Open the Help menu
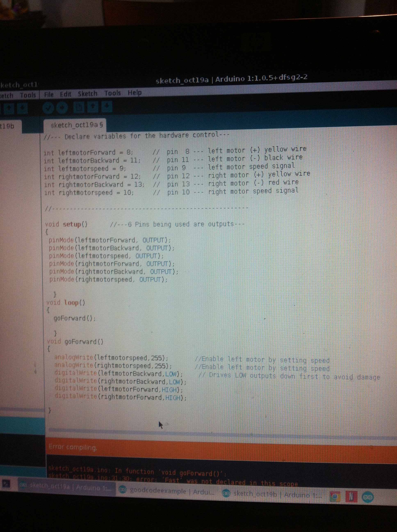The image size is (397, 532). [x=135, y=92]
